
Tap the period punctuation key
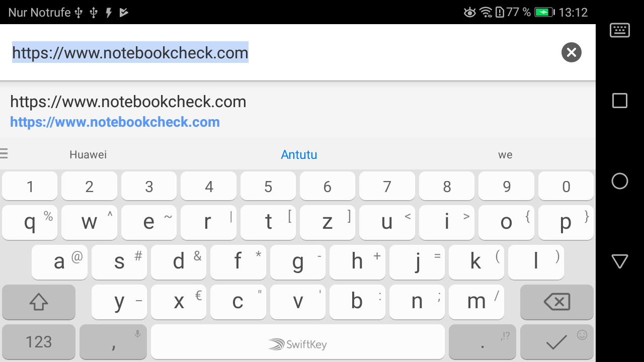[x=482, y=342]
